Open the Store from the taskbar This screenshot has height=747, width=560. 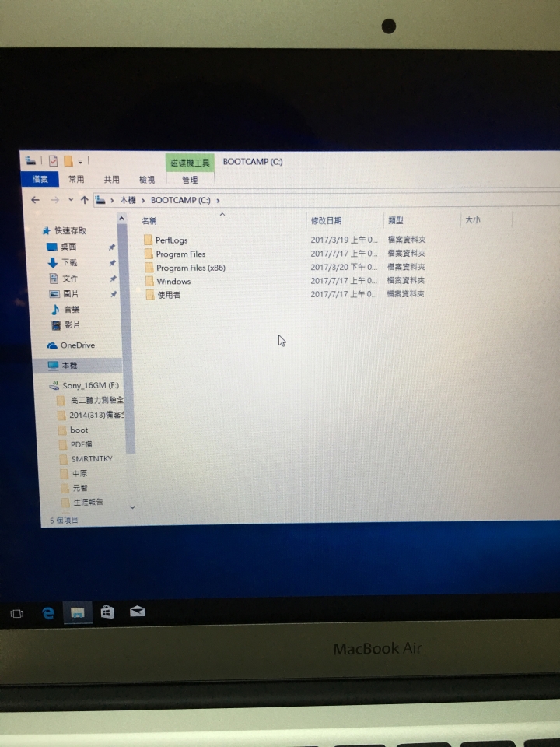[x=107, y=612]
